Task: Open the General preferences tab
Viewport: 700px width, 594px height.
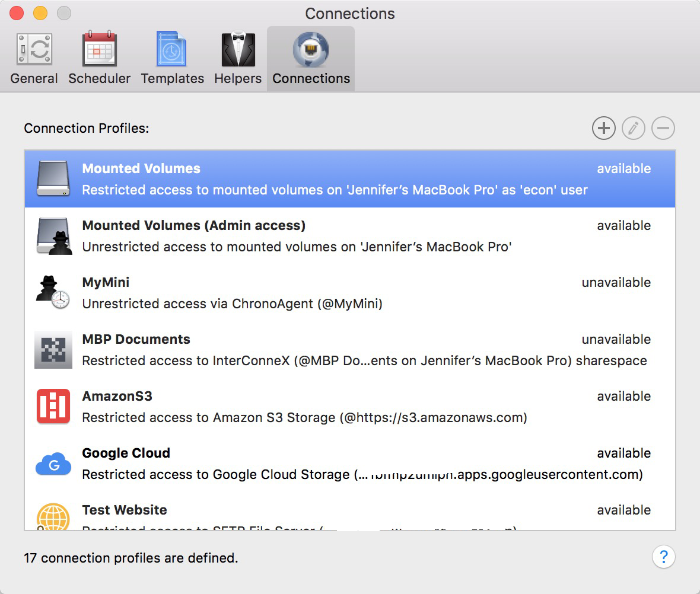Action: click(x=34, y=59)
